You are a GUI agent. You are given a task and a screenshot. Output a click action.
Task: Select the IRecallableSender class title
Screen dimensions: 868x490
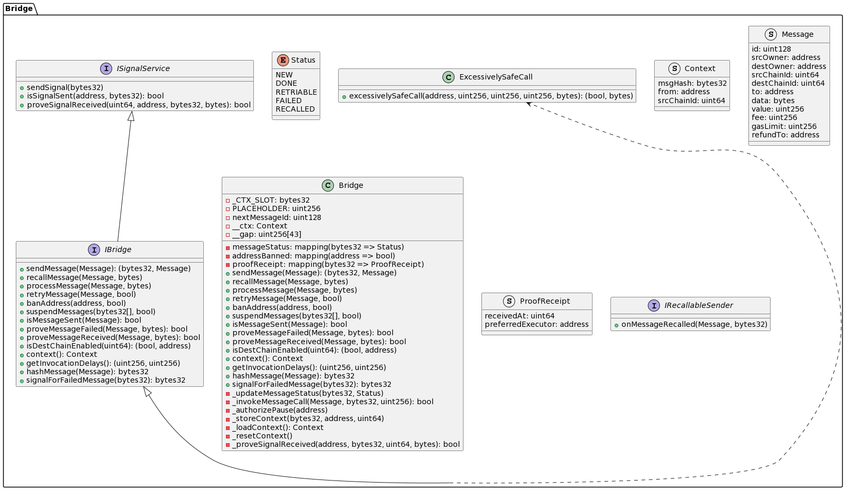[698, 305]
